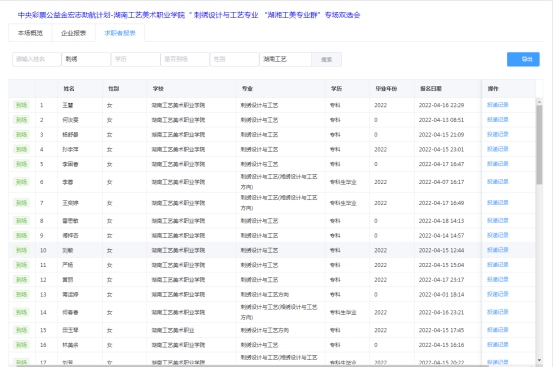Click the school field containing 湖南工艺
The width and height of the screenshot is (554, 367).
coord(285,59)
